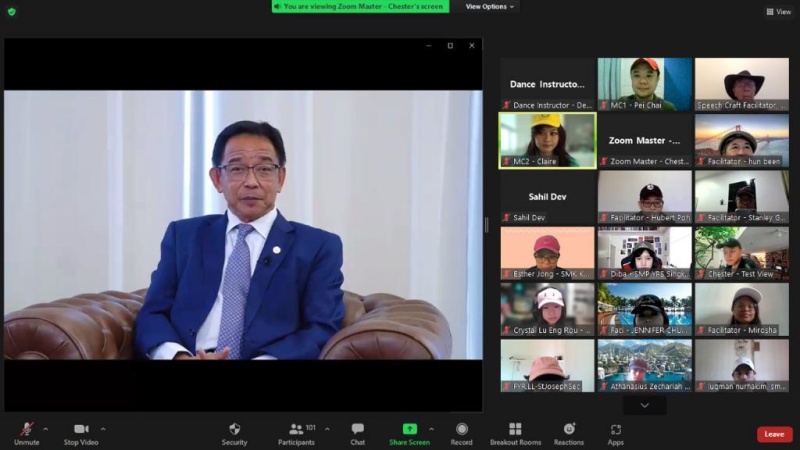Select MC1 - Pei Chai video tile
The image size is (800, 450).
[x=645, y=84]
